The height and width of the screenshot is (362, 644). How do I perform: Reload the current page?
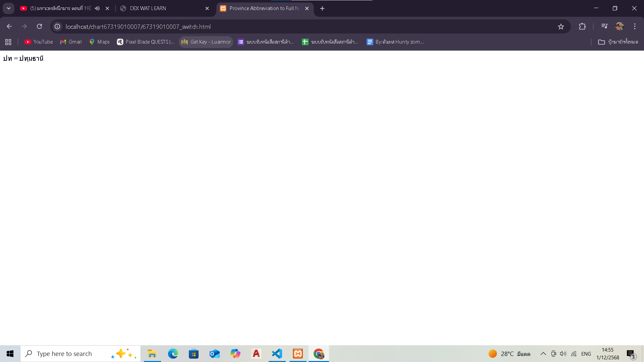point(39,26)
